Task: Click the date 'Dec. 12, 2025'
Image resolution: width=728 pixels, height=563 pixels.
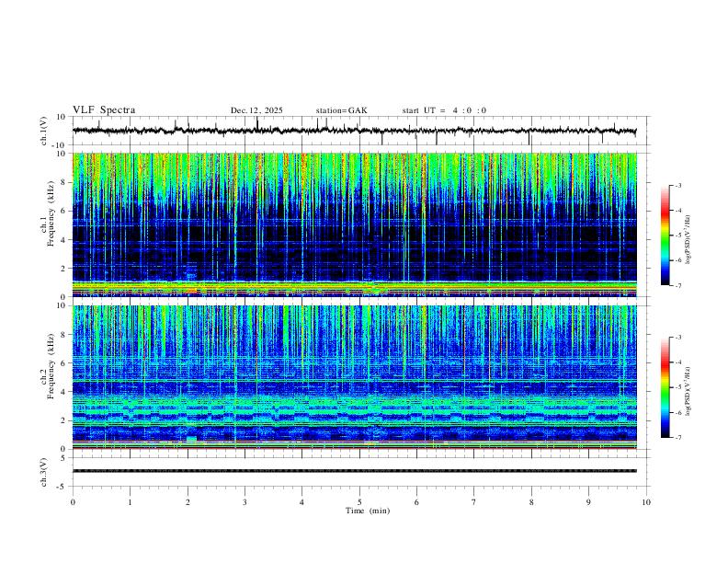Action: point(256,110)
